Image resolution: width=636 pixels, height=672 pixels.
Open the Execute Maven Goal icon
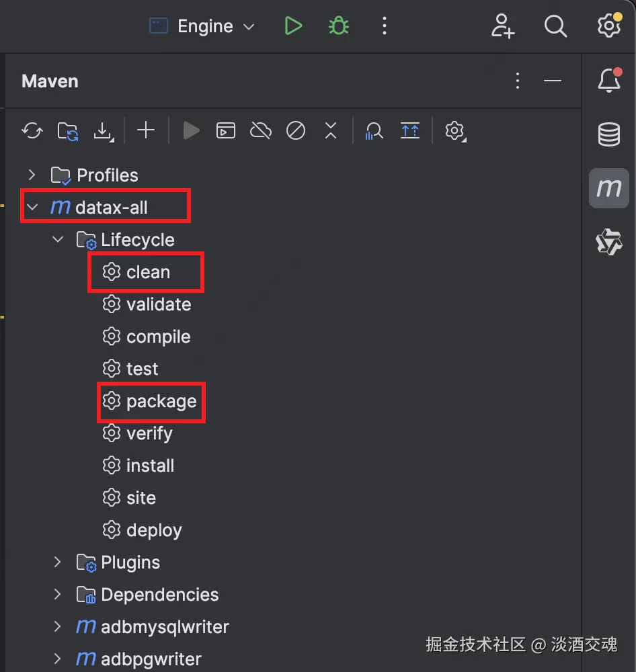click(x=226, y=130)
